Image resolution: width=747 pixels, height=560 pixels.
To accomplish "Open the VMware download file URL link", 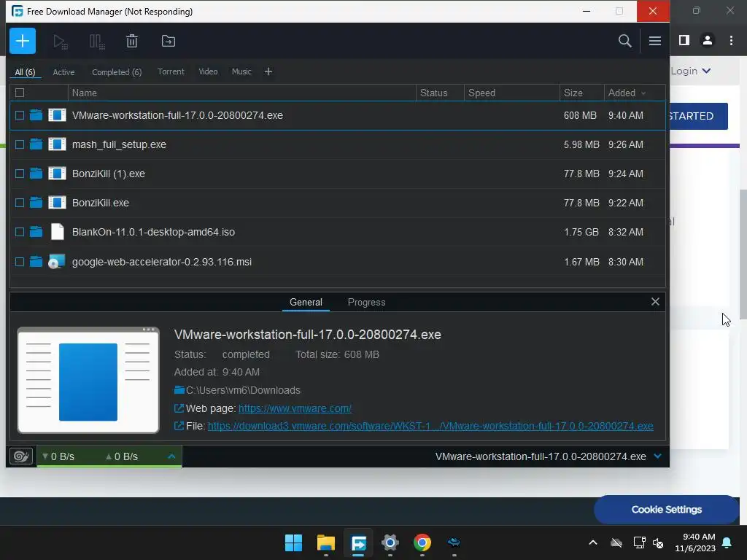I will (430, 426).
